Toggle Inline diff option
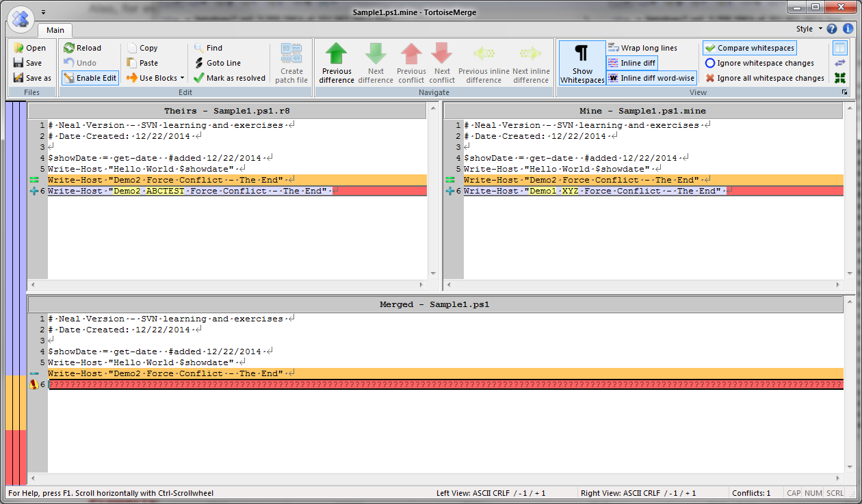The height and width of the screenshot is (504, 862). coord(631,63)
